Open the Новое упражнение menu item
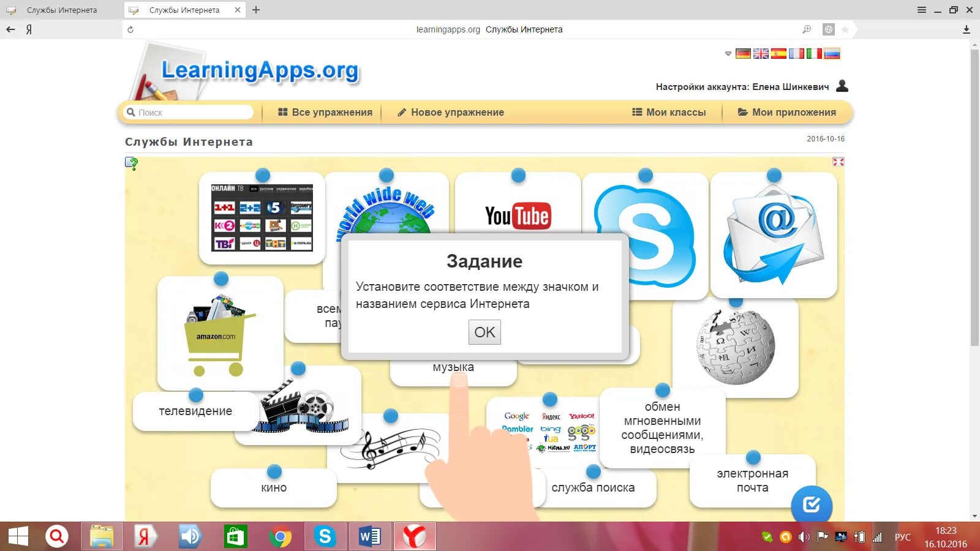This screenshot has height=551, width=980. coord(451,113)
